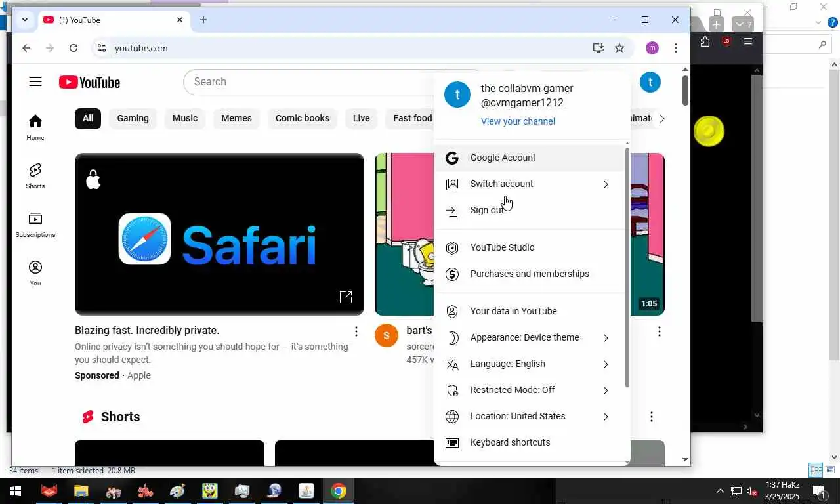Open the notification center icon
Screen dimensions: 840x504
pyautogui.click(x=819, y=491)
